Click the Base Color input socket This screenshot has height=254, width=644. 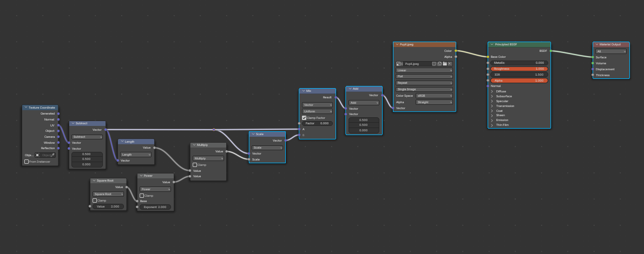pyautogui.click(x=488, y=57)
